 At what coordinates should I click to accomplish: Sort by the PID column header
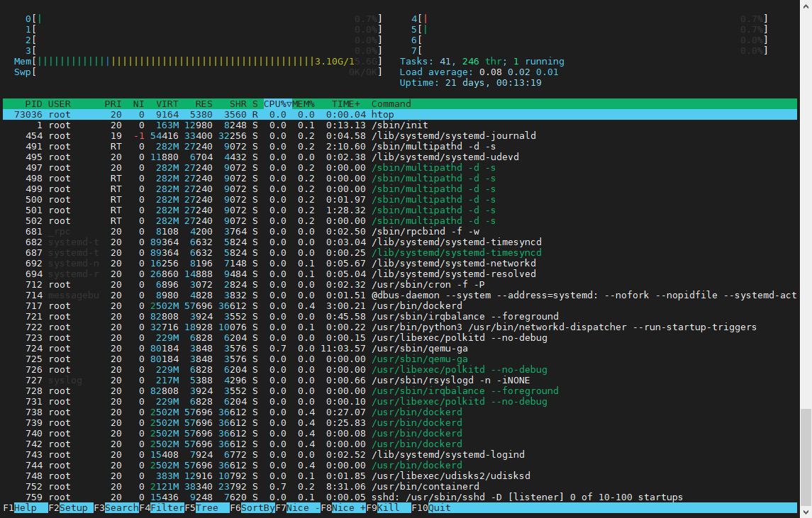point(33,104)
